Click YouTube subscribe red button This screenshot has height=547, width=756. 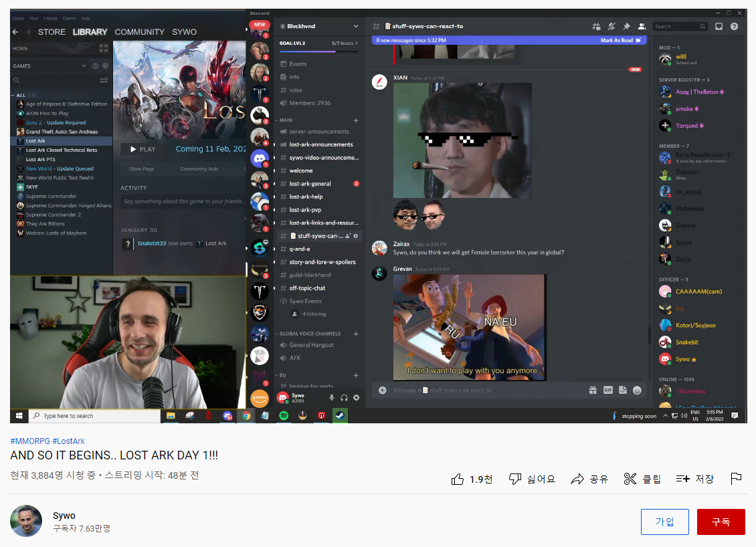point(721,522)
